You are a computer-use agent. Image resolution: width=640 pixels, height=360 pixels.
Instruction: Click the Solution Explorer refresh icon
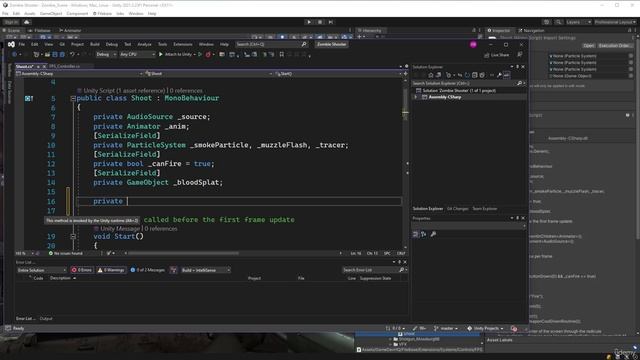point(467,75)
